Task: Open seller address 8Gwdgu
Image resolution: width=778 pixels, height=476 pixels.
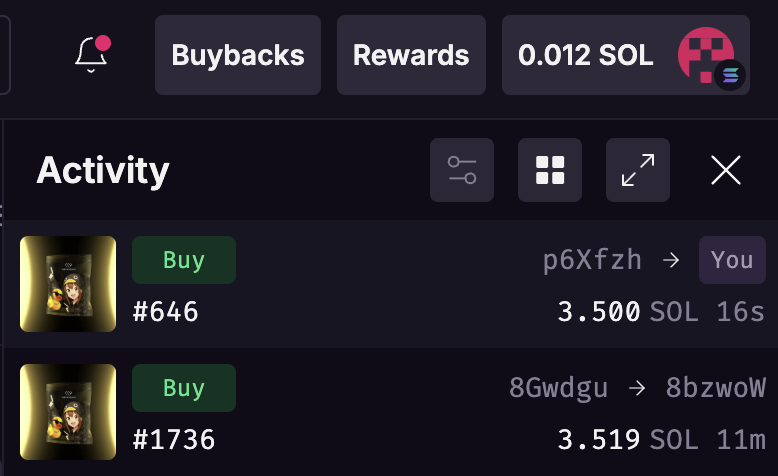Action: 558,388
